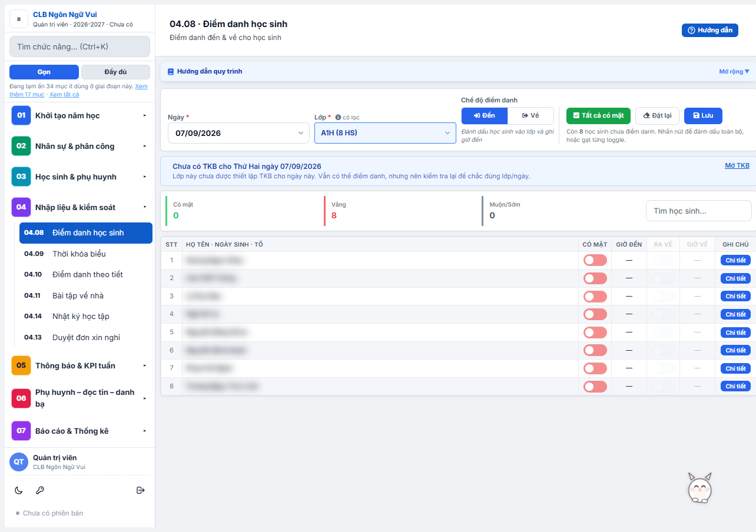Image resolution: width=756 pixels, height=532 pixels.
Task: Click the cat mascot icon
Action: click(700, 488)
